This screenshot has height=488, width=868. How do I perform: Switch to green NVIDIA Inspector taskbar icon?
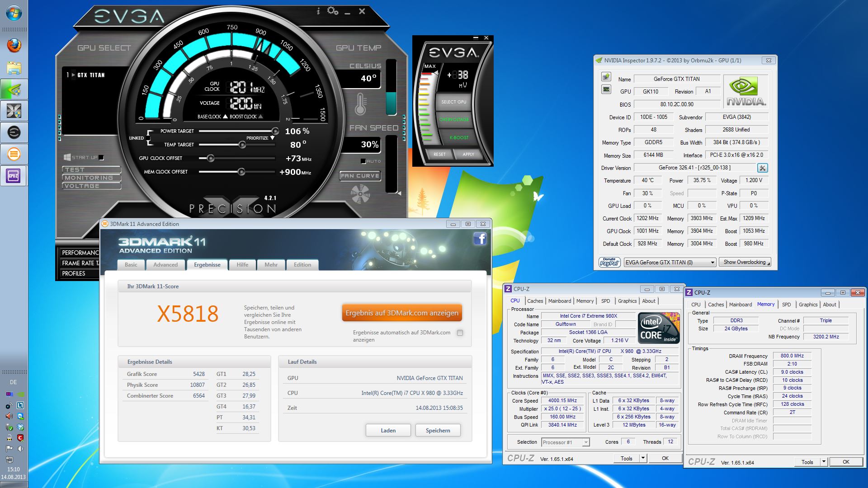click(x=14, y=89)
